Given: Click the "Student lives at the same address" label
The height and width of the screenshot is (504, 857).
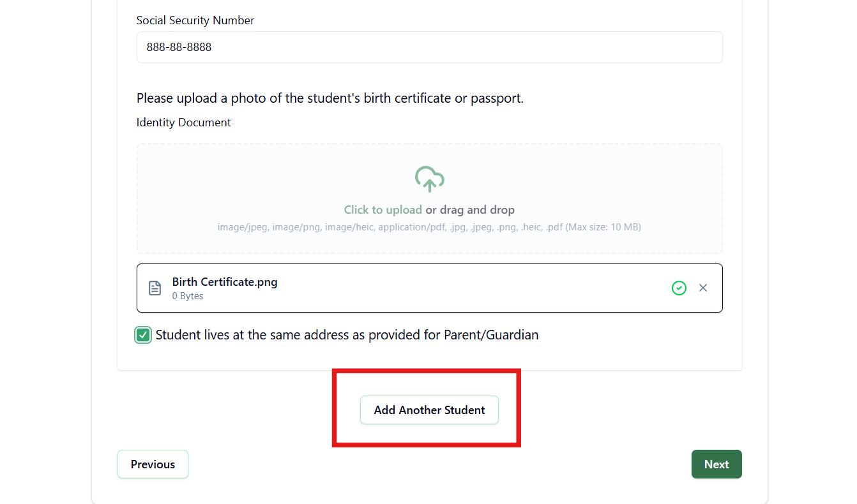Looking at the screenshot, I should coord(347,335).
